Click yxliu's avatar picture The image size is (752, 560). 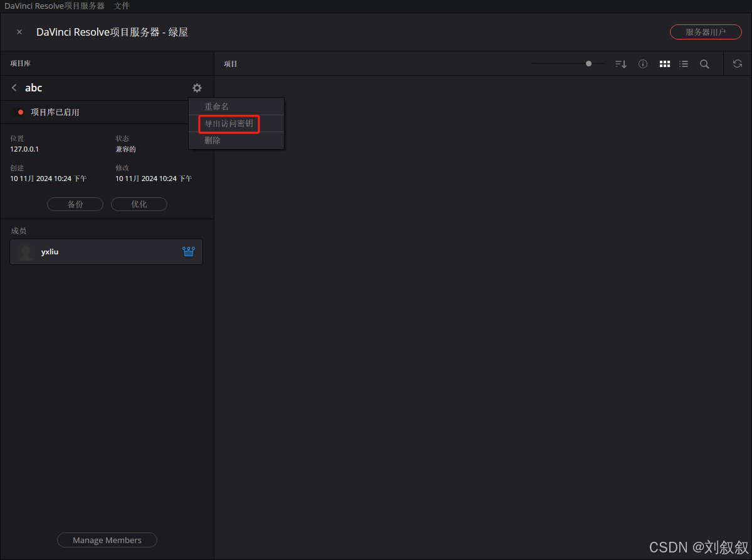(x=25, y=251)
